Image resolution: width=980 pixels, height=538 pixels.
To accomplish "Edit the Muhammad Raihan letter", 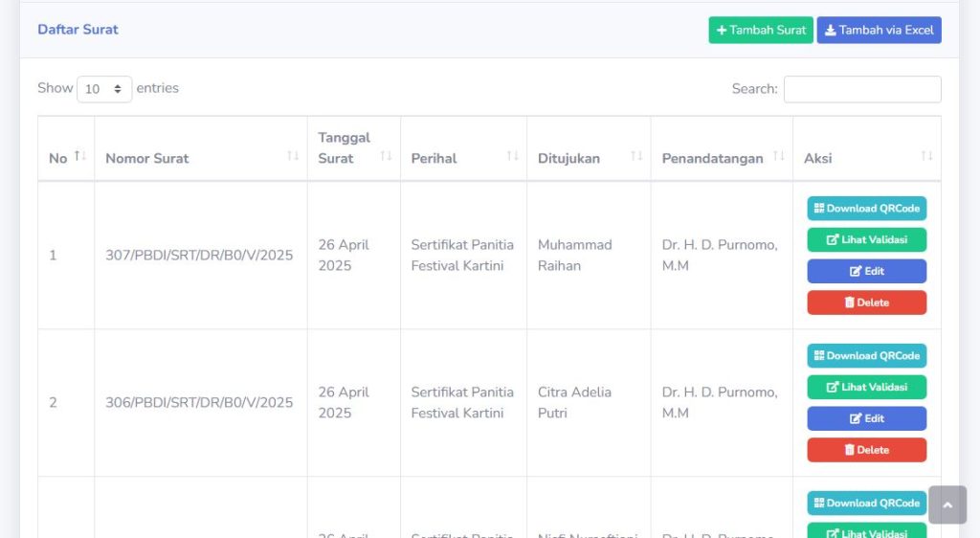I will pos(867,271).
